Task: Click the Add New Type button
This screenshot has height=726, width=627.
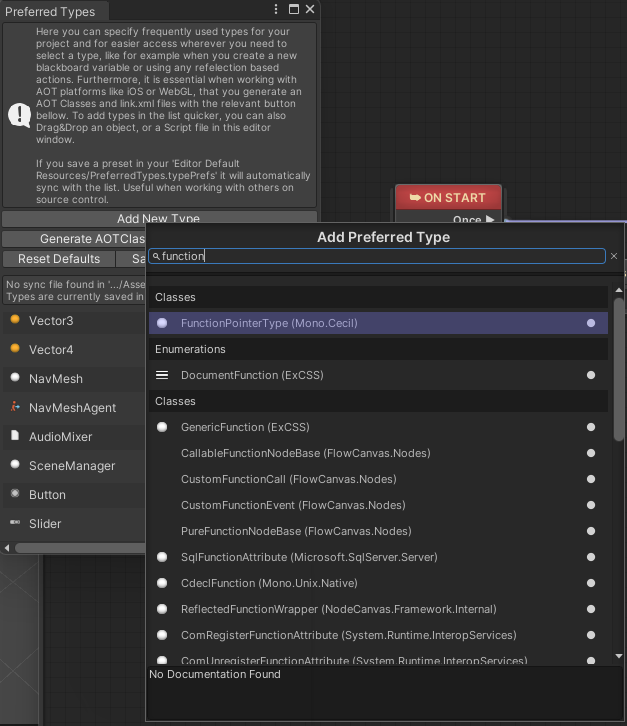Action: [x=160, y=218]
